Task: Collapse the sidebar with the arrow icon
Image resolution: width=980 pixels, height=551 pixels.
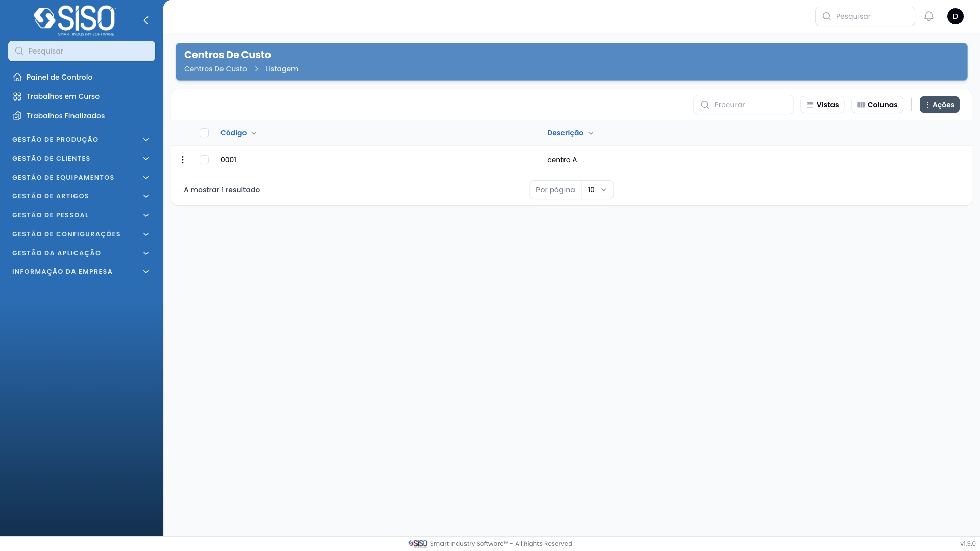Action: point(146,20)
